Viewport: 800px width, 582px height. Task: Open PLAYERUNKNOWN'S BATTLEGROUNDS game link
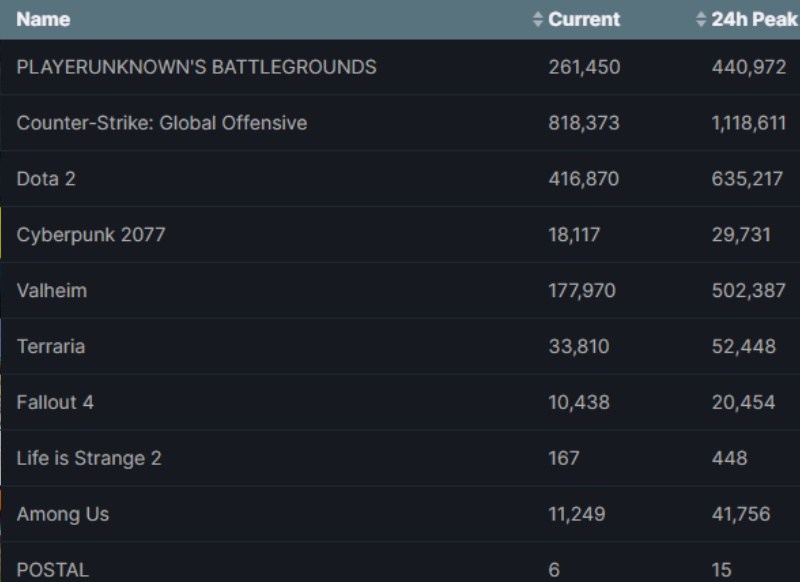(x=196, y=67)
